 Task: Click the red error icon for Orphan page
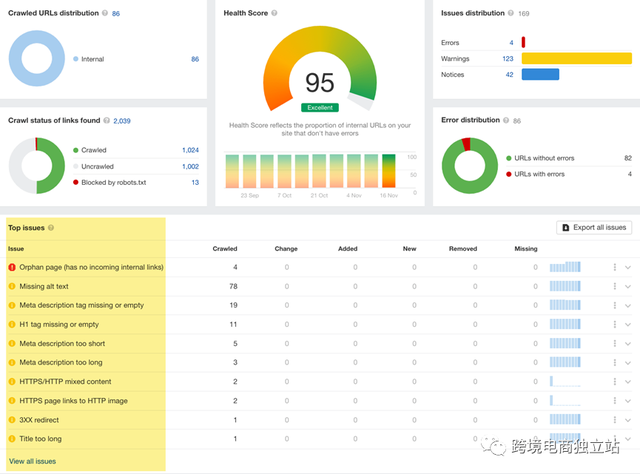tap(12, 267)
